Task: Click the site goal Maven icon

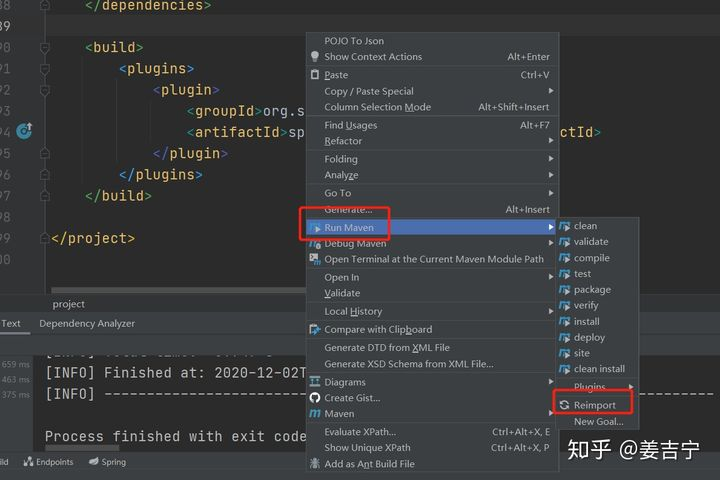Action: [564, 353]
